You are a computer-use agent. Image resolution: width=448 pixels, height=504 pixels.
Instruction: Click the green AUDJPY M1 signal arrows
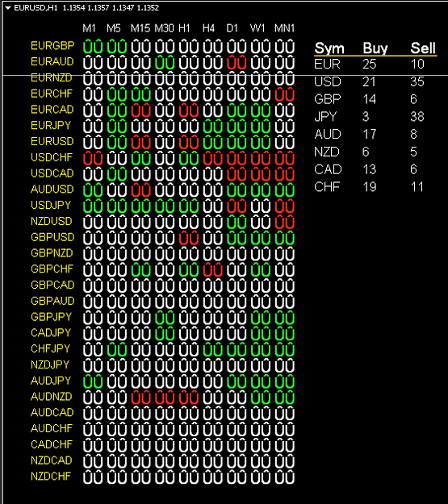(x=93, y=381)
